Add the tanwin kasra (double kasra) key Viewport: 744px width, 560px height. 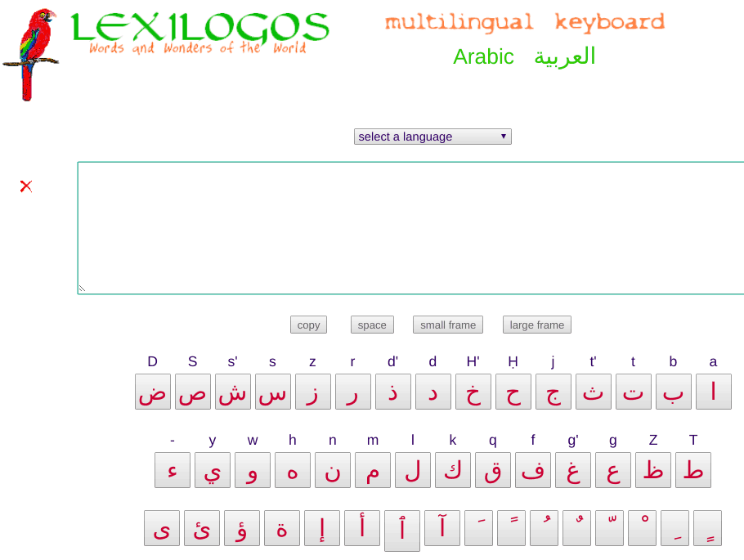[707, 528]
